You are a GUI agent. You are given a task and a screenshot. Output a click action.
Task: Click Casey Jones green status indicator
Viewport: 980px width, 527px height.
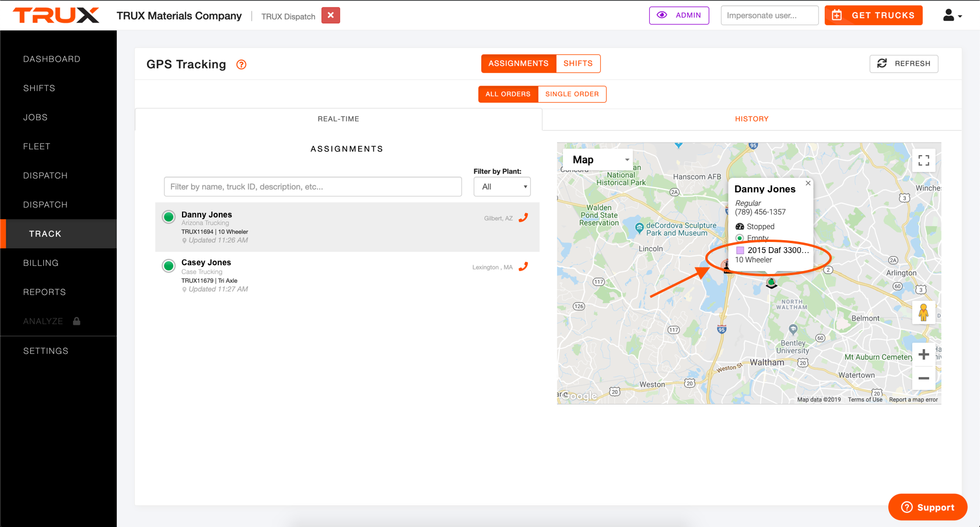(x=169, y=266)
